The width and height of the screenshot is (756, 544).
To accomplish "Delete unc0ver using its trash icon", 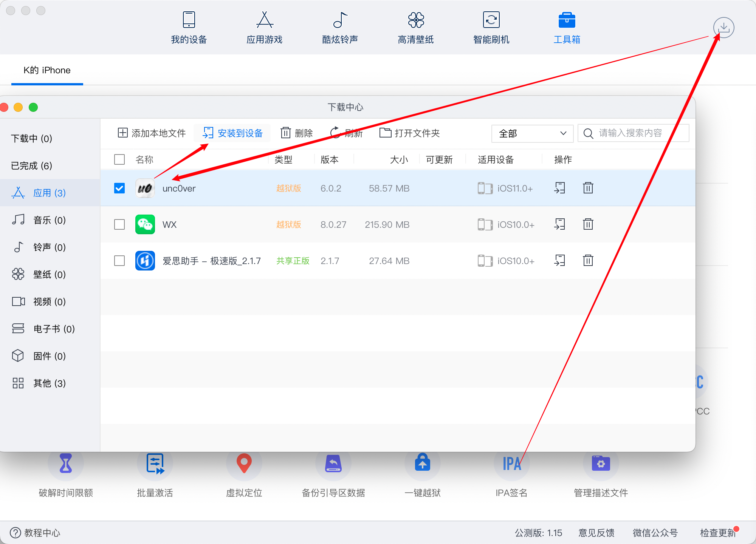I will click(x=588, y=188).
